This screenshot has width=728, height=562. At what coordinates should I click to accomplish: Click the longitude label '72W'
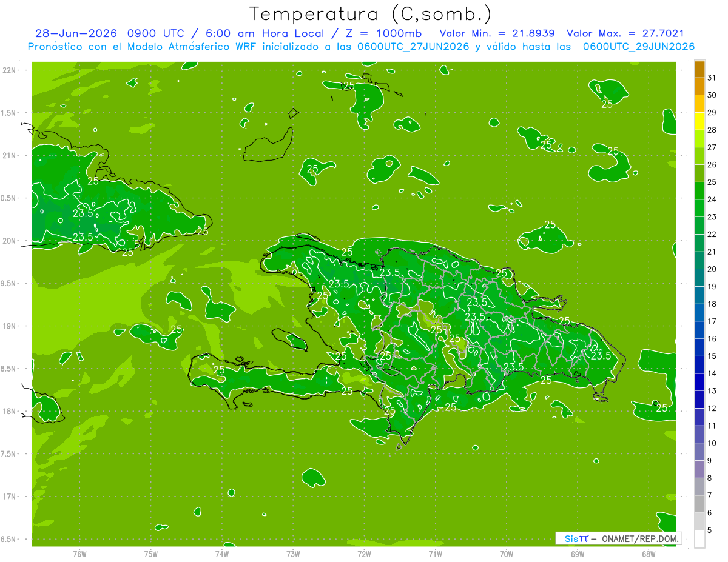tap(364, 553)
